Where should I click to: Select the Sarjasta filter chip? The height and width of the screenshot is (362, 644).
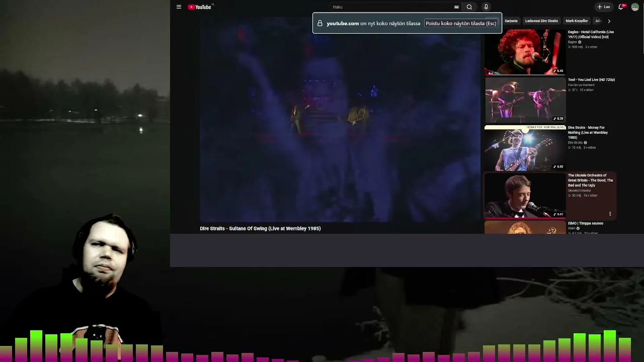pyautogui.click(x=511, y=21)
